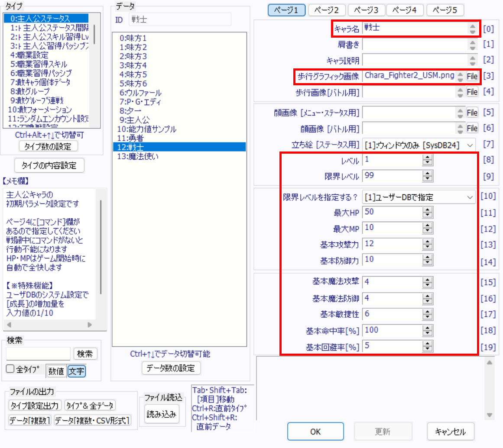
Task: Click the データ数の設定 button
Action: 172,368
